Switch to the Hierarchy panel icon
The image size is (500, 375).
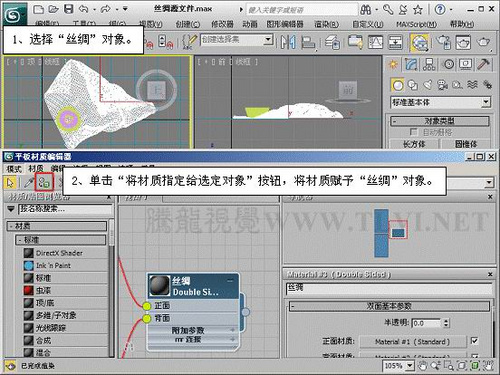click(429, 64)
